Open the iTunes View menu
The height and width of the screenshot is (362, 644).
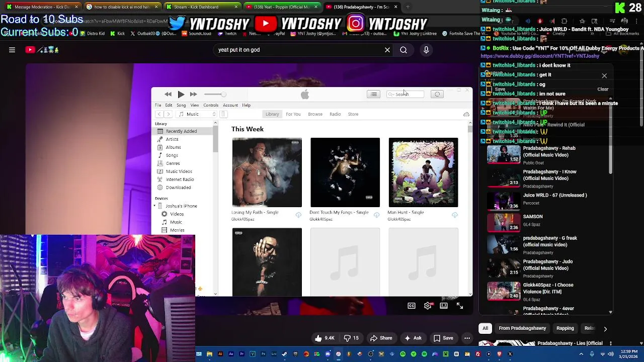point(195,105)
